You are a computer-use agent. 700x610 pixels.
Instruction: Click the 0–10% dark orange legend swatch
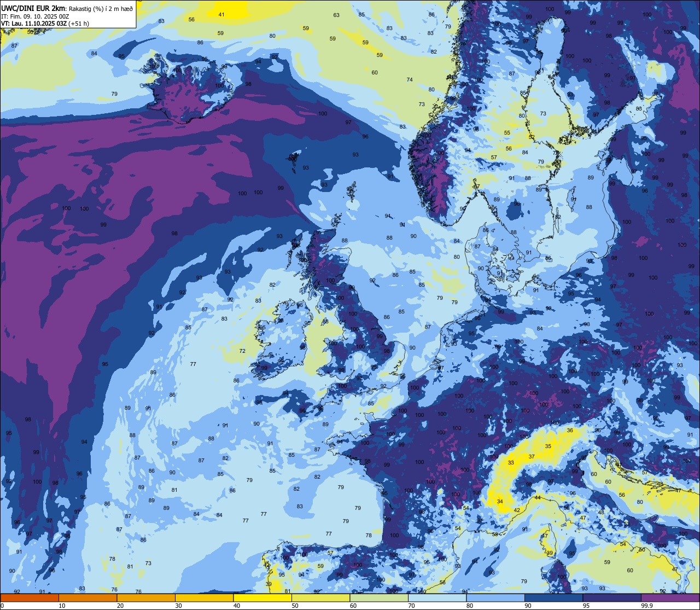point(30,597)
